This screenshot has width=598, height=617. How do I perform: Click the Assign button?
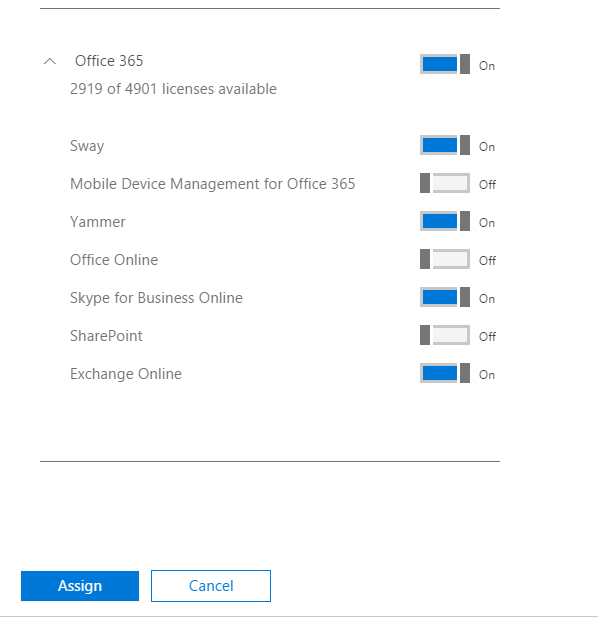(80, 586)
